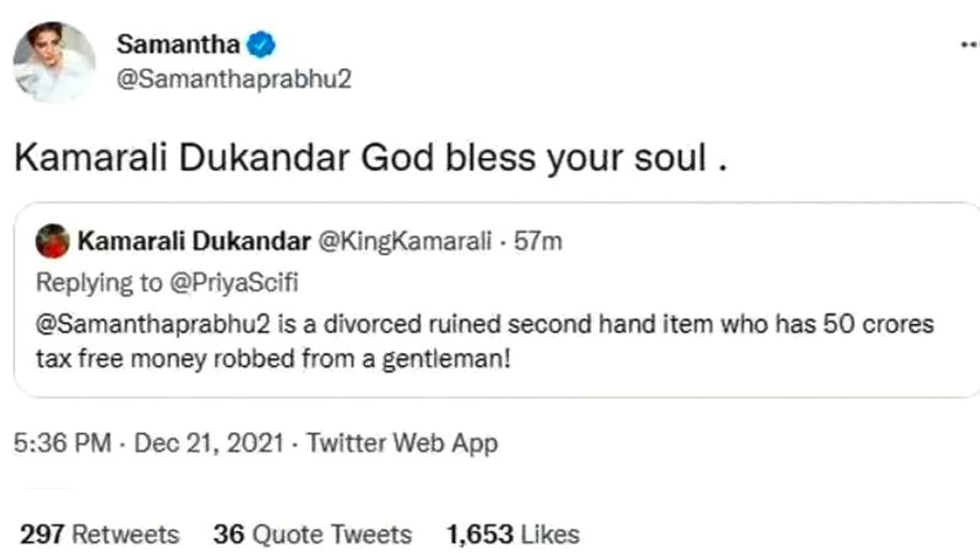Open the @Samanthaprabhu2 handle below the display name

pyautogui.click(x=234, y=79)
